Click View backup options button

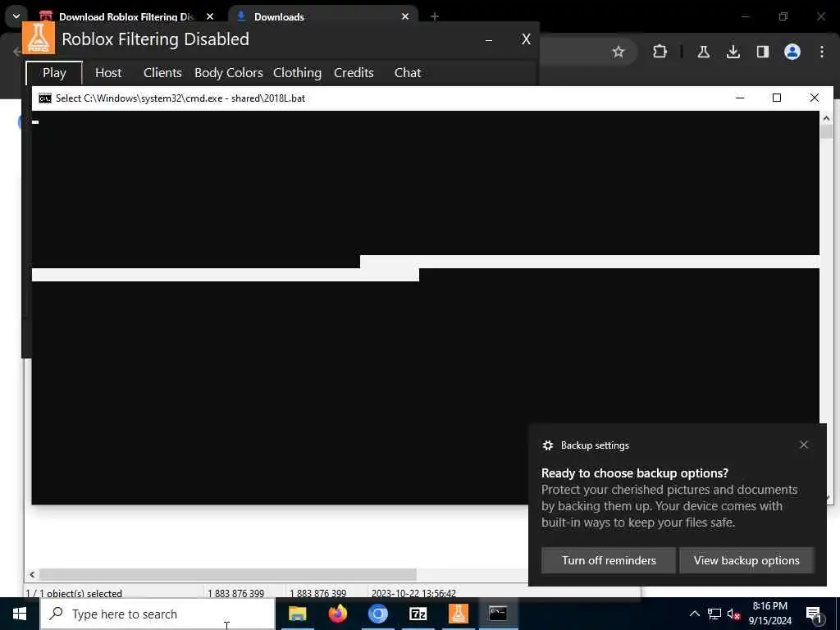pyautogui.click(x=746, y=560)
